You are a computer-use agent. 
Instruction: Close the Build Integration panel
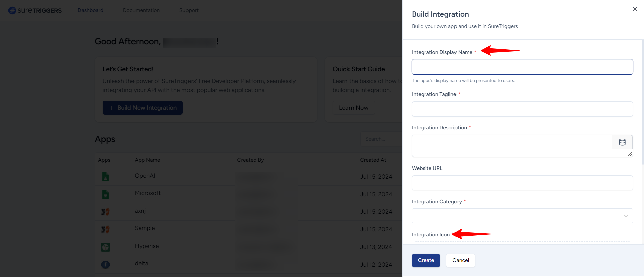[x=635, y=9]
